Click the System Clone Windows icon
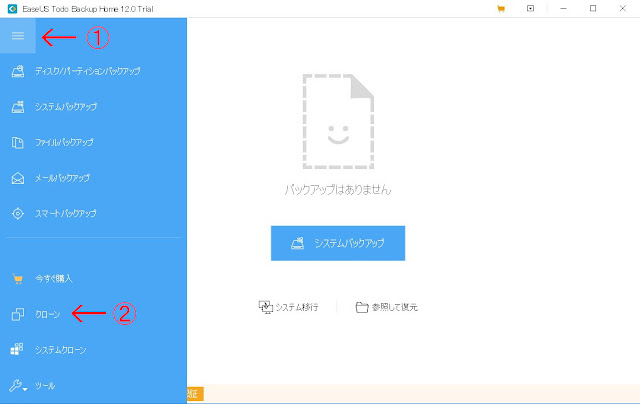The width and height of the screenshot is (640, 404). tap(17, 349)
